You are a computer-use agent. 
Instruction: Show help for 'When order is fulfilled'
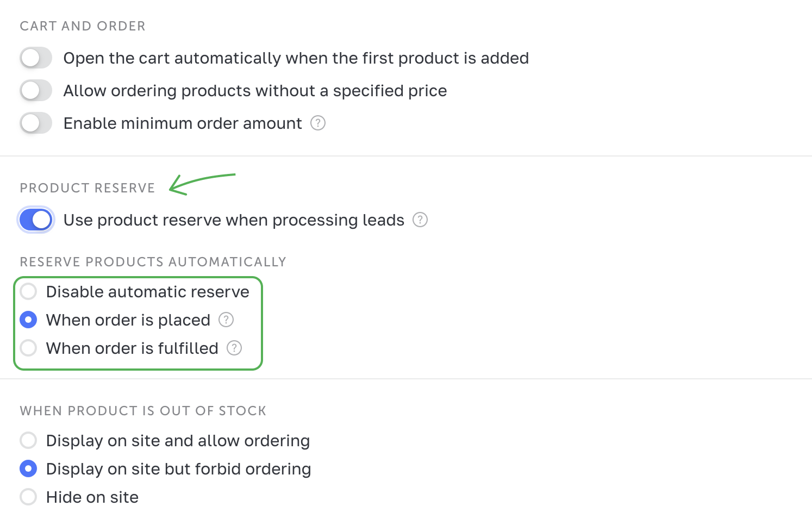234,348
